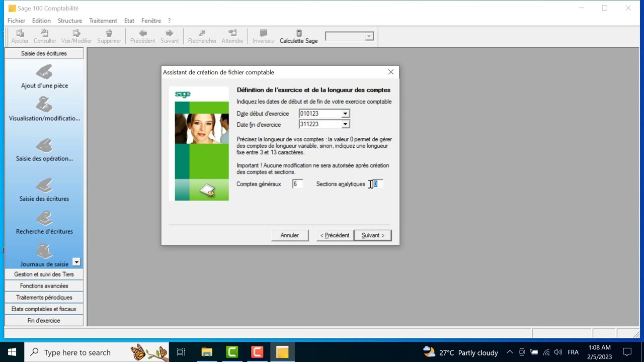Click the Date début d'exercice field
The height and width of the screenshot is (362, 644).
point(320,114)
